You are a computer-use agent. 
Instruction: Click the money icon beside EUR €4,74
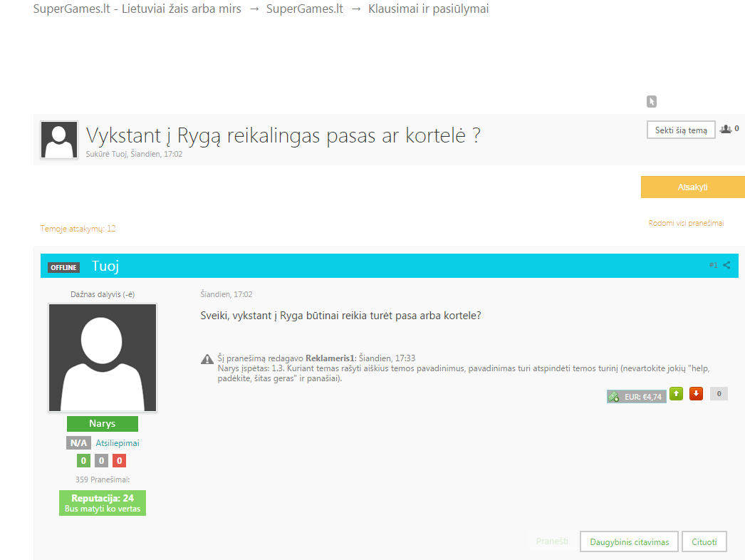coord(613,396)
